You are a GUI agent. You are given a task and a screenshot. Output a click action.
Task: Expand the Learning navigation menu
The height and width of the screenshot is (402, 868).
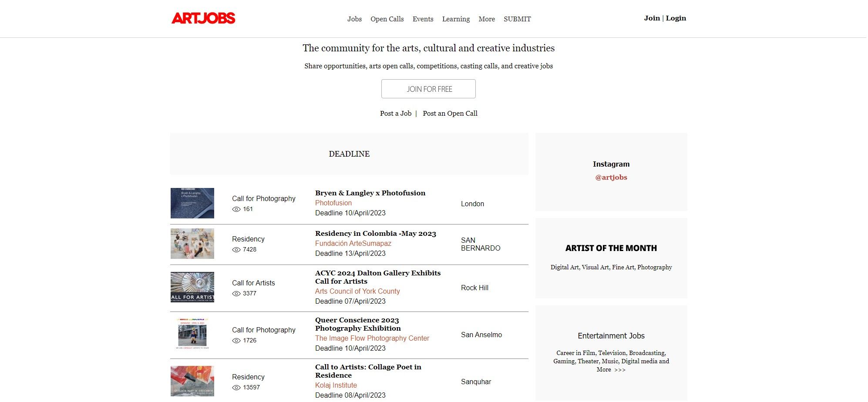click(456, 19)
